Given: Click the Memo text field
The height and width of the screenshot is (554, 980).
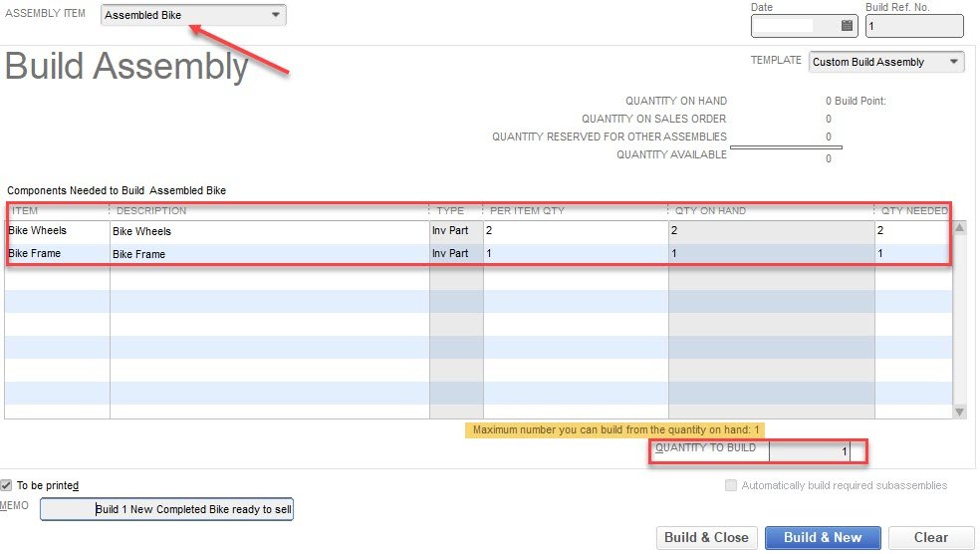Looking at the screenshot, I should (x=167, y=509).
